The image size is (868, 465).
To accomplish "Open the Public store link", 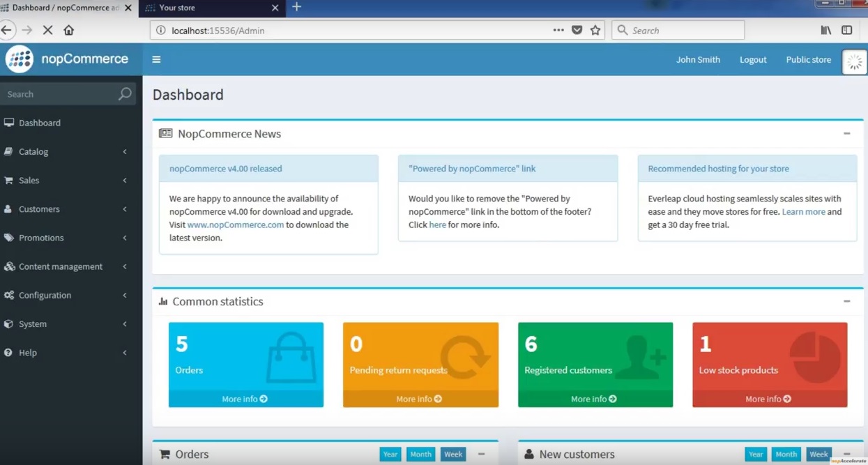I will pos(808,59).
